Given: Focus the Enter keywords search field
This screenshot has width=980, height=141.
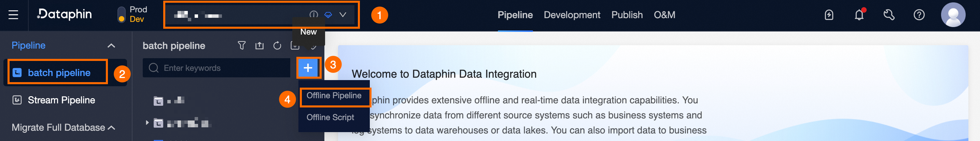Looking at the screenshot, I should pos(216,68).
